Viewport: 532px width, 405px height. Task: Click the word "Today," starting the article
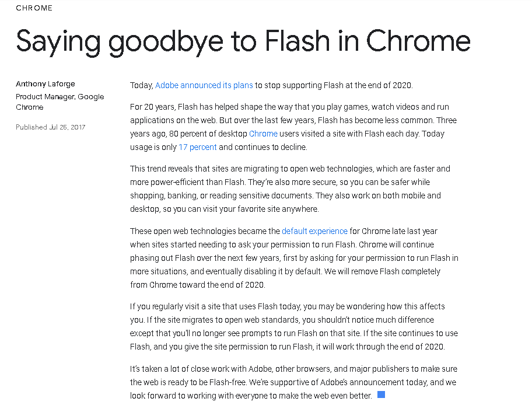[x=141, y=85]
